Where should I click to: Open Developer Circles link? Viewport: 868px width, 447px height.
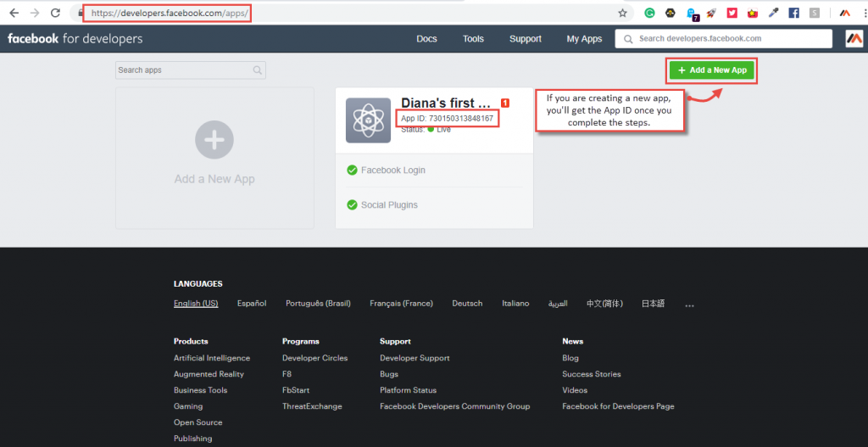pyautogui.click(x=315, y=358)
